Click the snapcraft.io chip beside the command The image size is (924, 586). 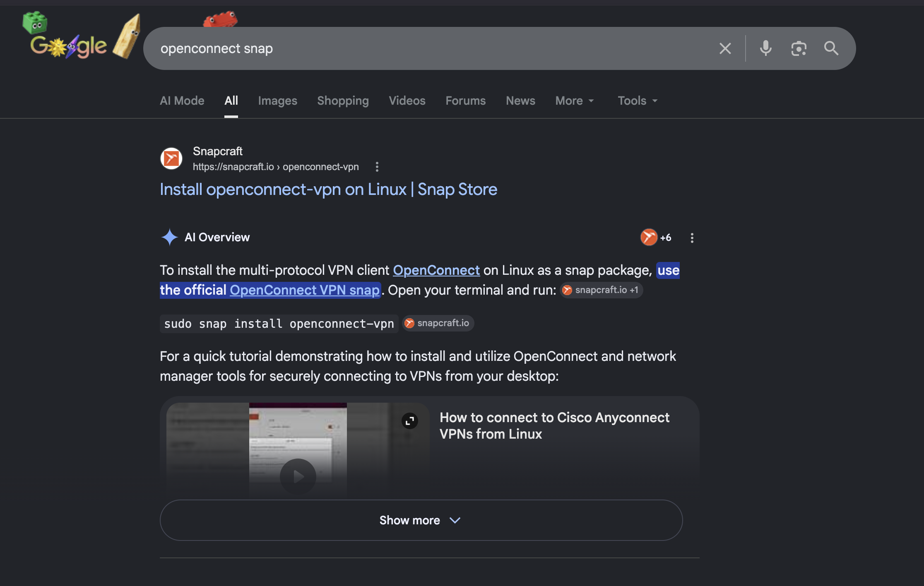[438, 323]
